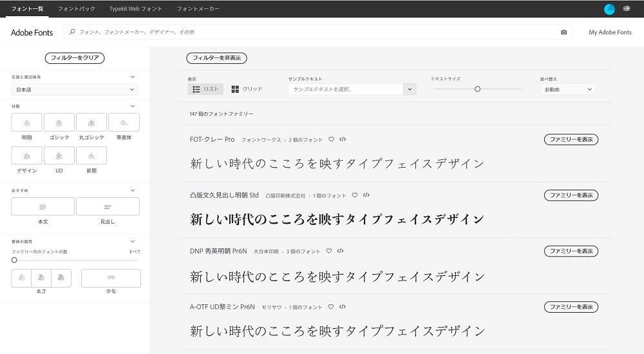Select the 新聞 classification tile
644x354 pixels.
point(91,155)
